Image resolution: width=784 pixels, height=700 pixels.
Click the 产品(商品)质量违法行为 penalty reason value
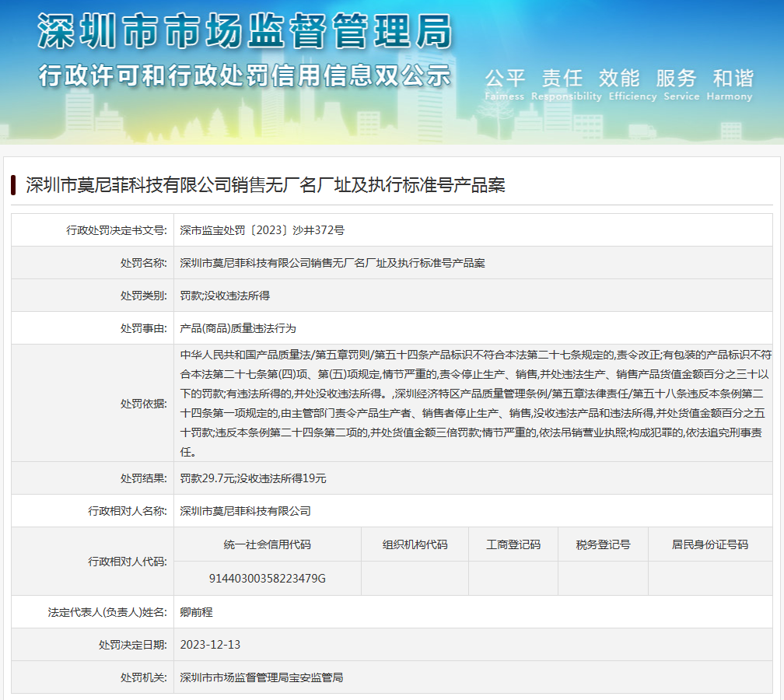238,328
